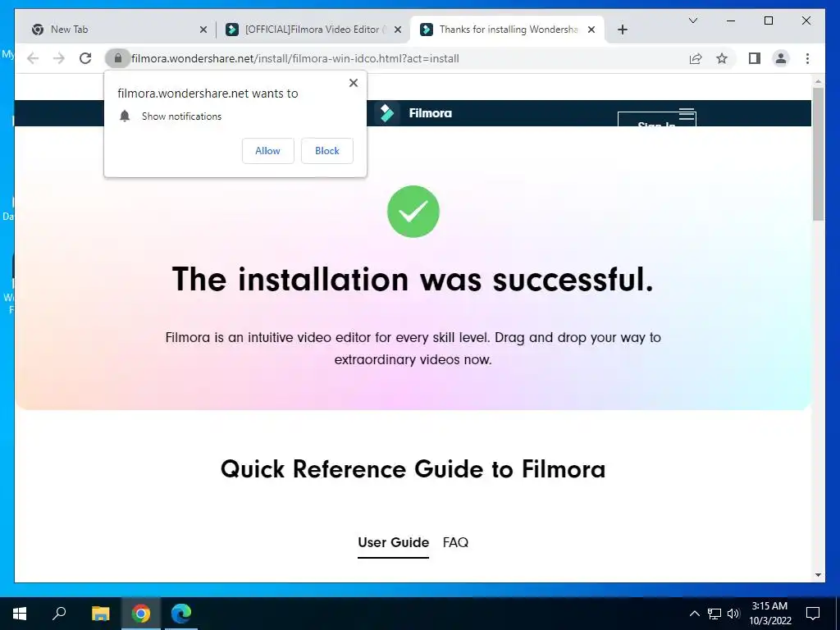The width and height of the screenshot is (840, 630).
Task: Open Chrome three-dot menu
Action: [807, 58]
